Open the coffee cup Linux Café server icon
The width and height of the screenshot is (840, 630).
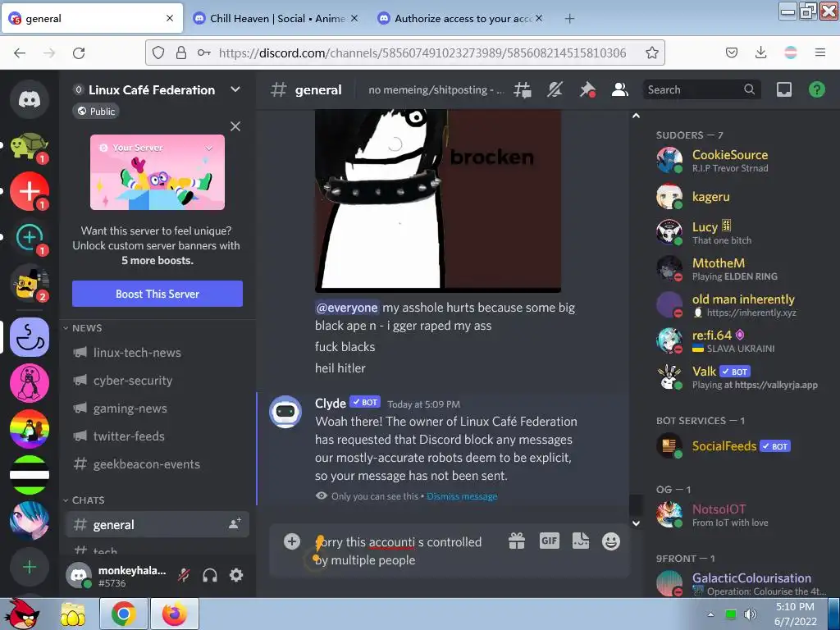(30, 337)
